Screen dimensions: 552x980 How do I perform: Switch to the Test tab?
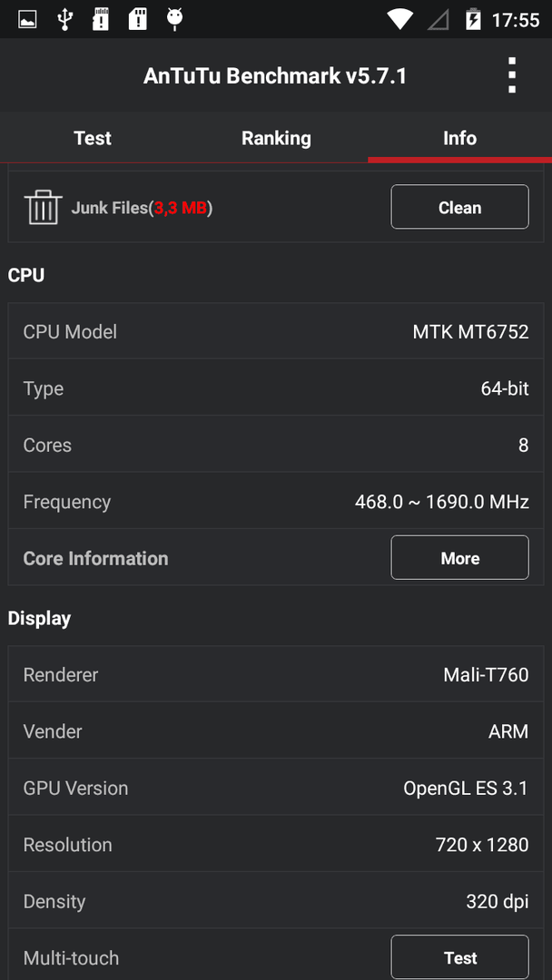coord(93,138)
